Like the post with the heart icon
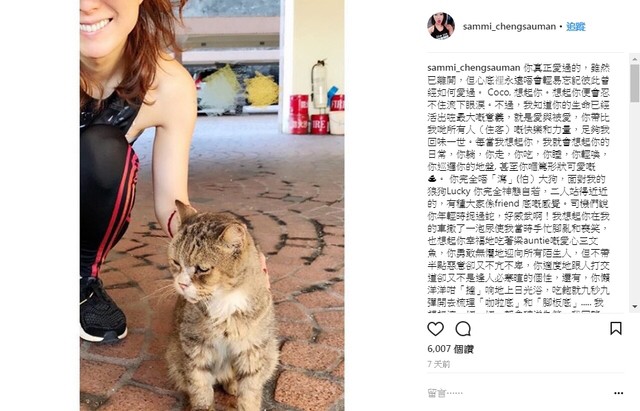 (435, 329)
